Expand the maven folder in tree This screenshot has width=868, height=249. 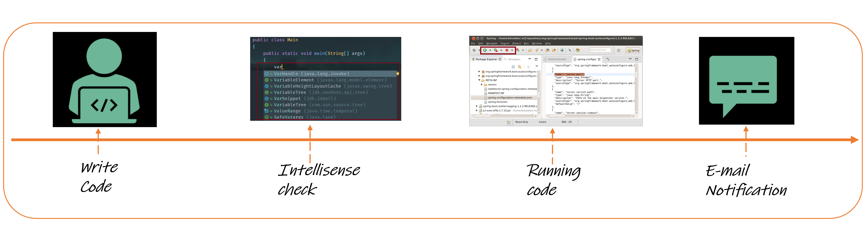click(482, 85)
